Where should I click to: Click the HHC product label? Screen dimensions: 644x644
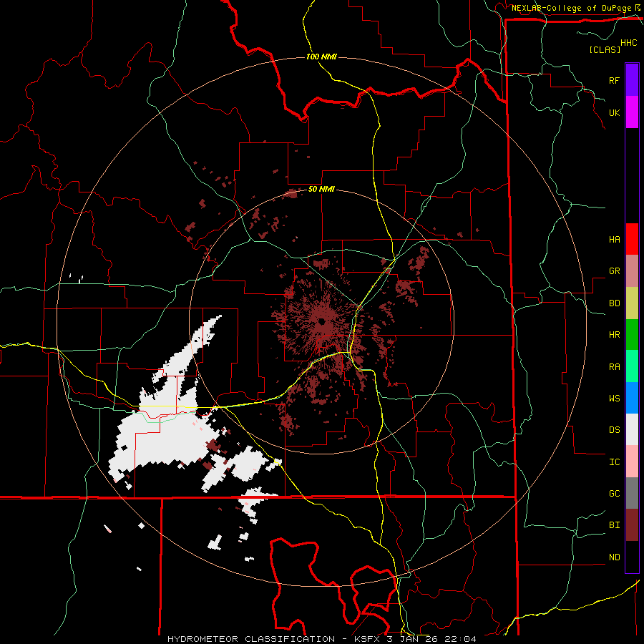click(x=629, y=43)
